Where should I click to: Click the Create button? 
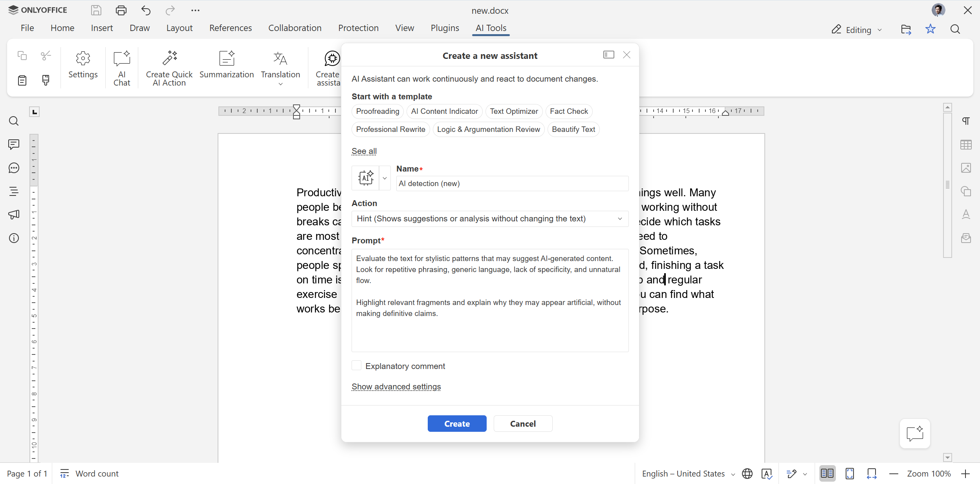[x=457, y=424]
